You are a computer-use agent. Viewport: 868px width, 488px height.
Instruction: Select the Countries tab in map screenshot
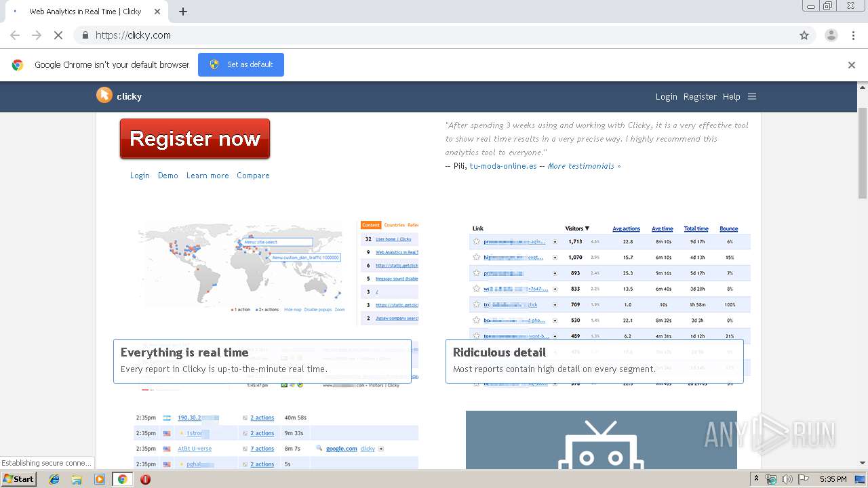[x=394, y=225]
